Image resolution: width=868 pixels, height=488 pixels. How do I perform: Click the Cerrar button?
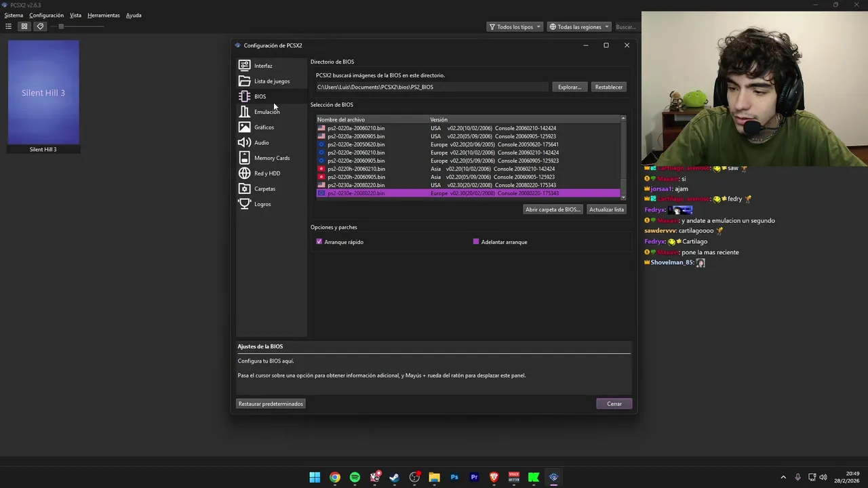tap(614, 404)
